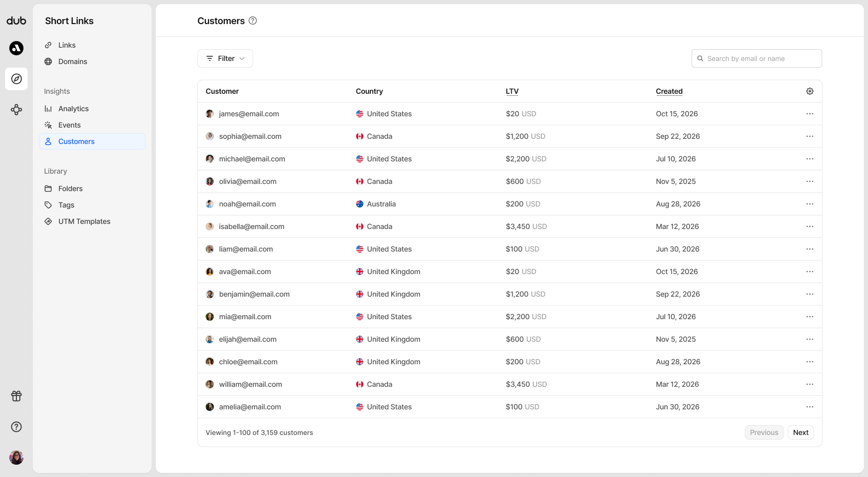
Task: Sort by the Created column header
Action: 669,91
